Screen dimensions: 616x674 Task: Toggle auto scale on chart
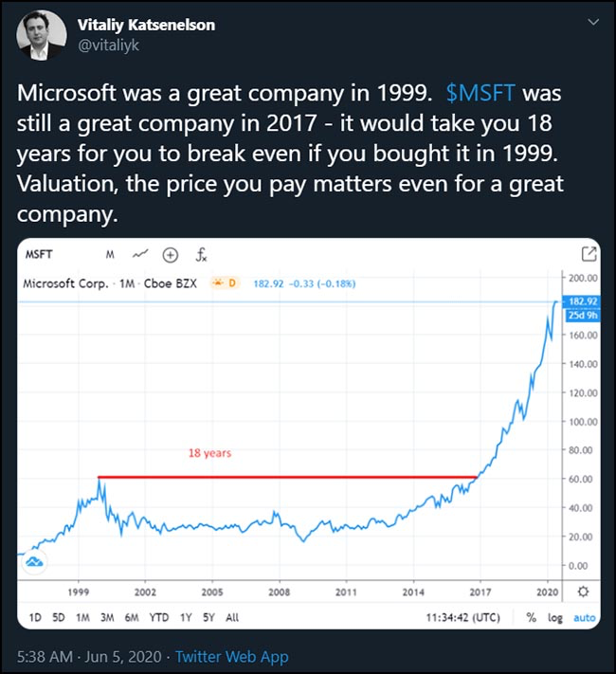(x=584, y=618)
